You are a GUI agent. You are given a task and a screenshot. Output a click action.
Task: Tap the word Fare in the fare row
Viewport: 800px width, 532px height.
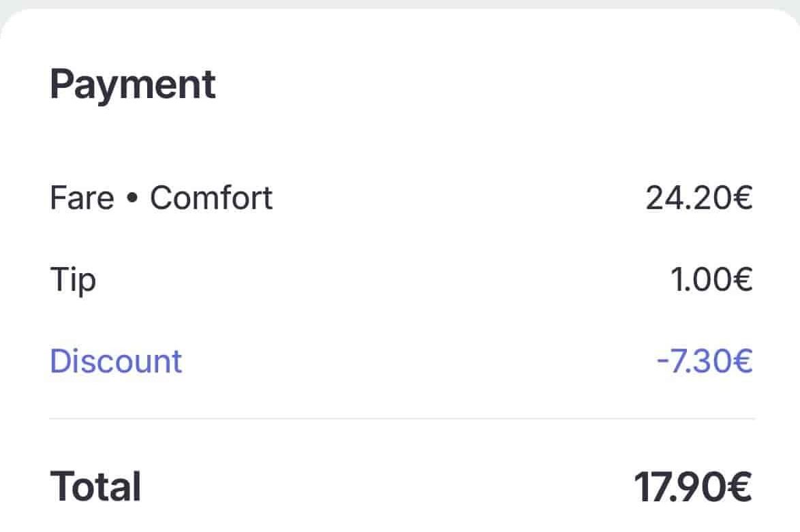tap(81, 198)
